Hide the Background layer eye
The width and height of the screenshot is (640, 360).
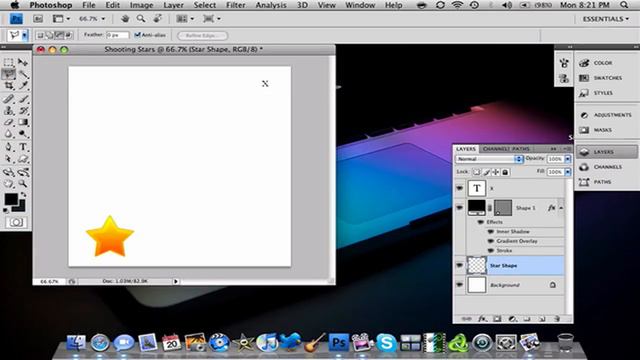click(x=460, y=285)
